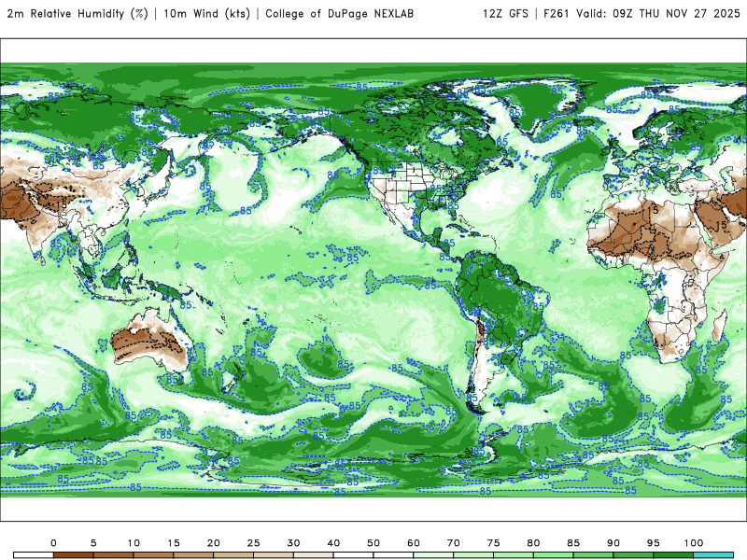This screenshot has width=747, height=560.
Task: Click the legend label "90"
Action: [613, 543]
